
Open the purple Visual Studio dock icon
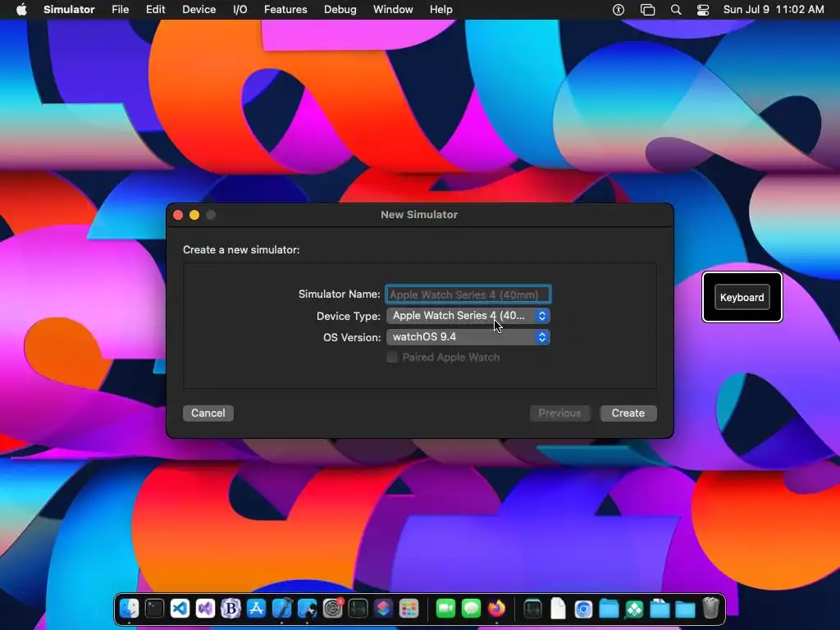pos(205,609)
